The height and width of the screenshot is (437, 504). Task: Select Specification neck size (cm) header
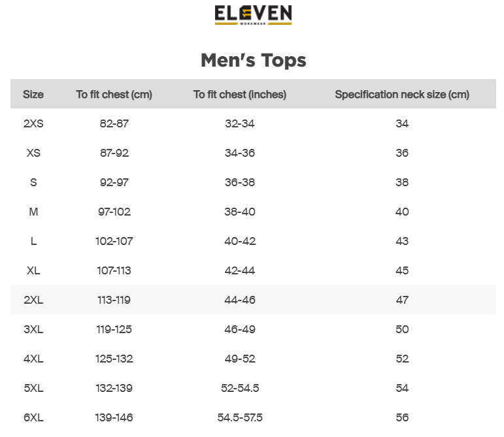click(402, 94)
